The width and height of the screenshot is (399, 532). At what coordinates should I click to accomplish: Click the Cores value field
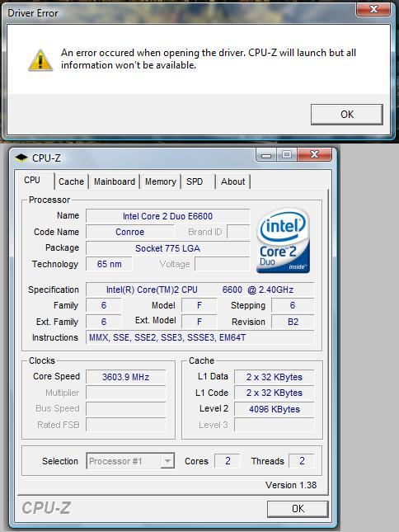pyautogui.click(x=228, y=461)
